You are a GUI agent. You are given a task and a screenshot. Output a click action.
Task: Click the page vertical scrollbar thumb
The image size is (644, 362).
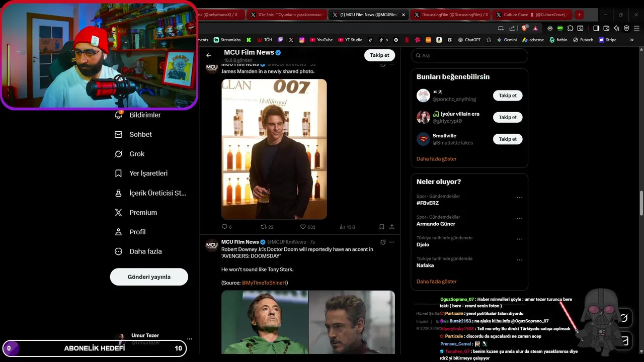point(641,203)
